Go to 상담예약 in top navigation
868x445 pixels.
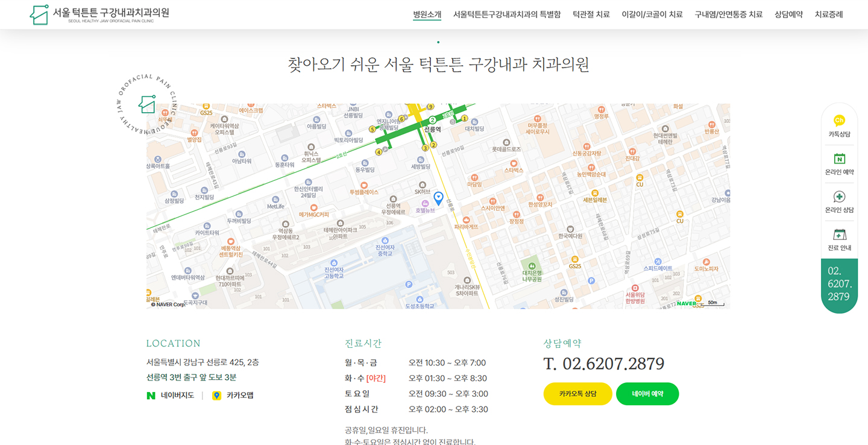788,14
